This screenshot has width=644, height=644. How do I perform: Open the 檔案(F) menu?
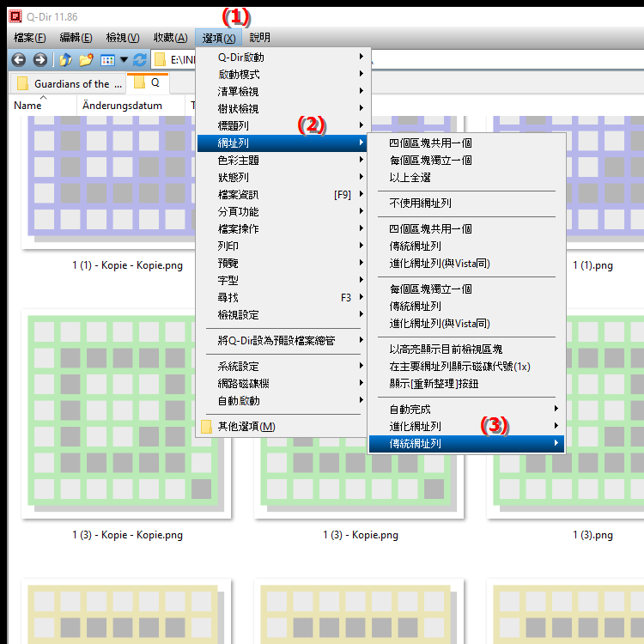click(x=30, y=38)
